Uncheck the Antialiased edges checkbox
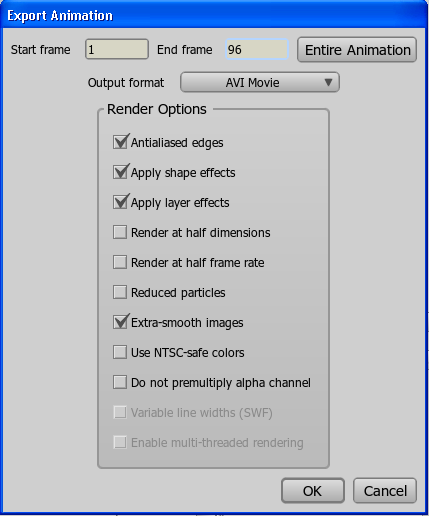Screen dimensions: 429x516 tap(120, 143)
